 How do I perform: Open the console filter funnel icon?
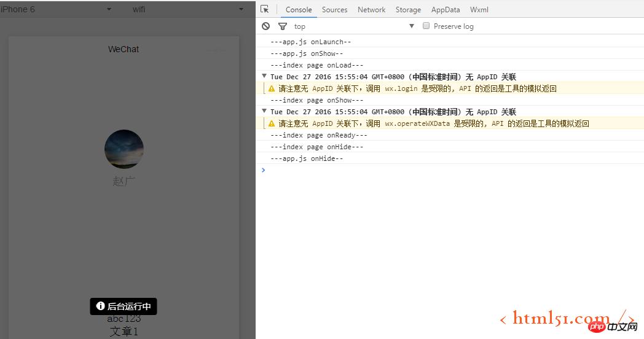click(283, 26)
